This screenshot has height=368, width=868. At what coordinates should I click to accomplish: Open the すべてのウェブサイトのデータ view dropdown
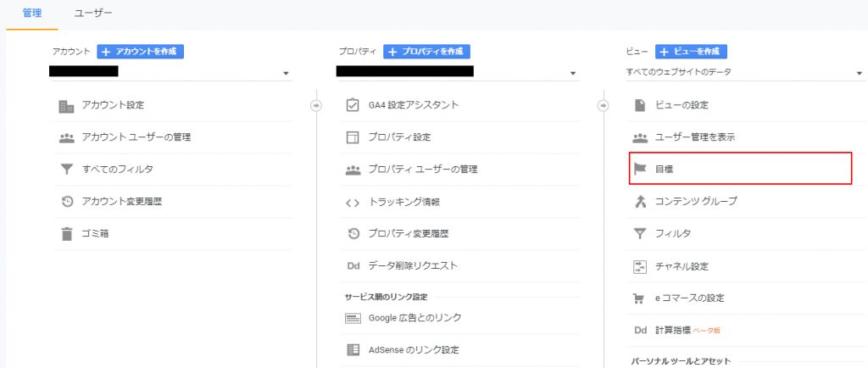[x=858, y=74]
